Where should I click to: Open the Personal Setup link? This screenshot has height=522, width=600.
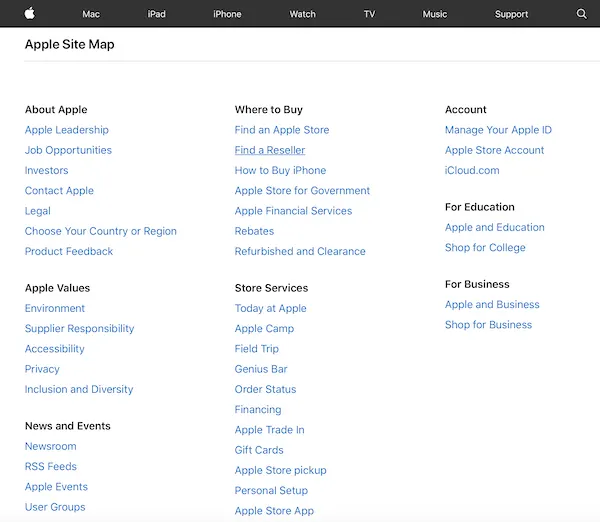click(271, 491)
